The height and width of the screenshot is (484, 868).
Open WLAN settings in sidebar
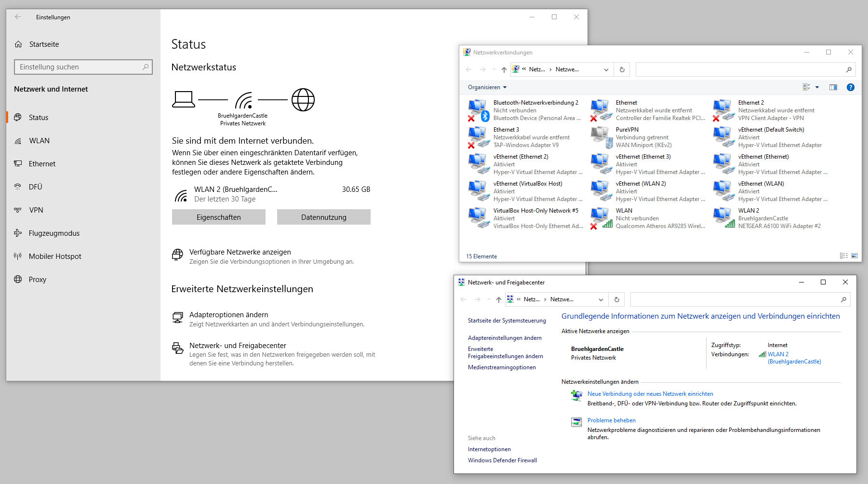[39, 141]
